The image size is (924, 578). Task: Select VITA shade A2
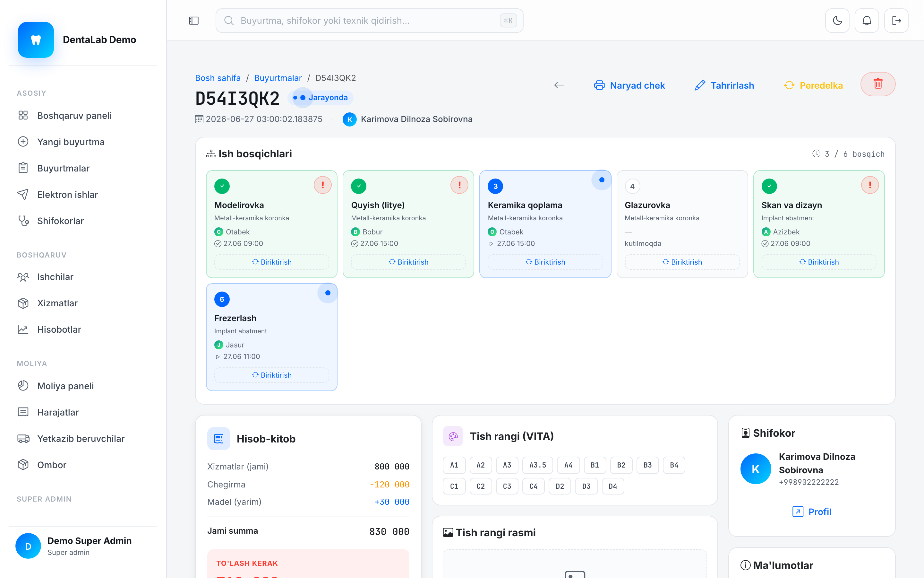(480, 465)
